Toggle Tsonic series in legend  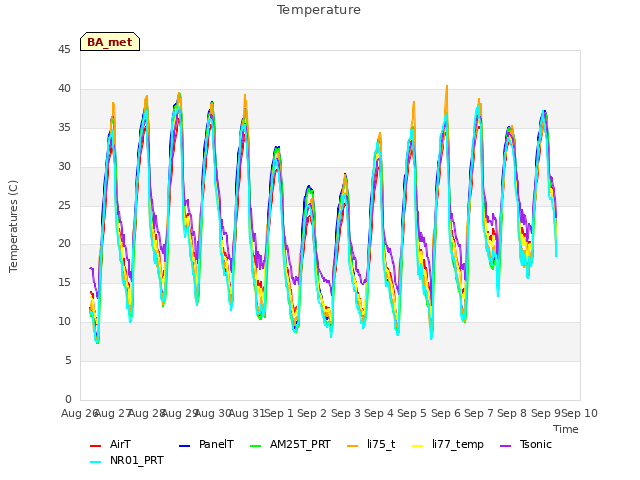526,444
